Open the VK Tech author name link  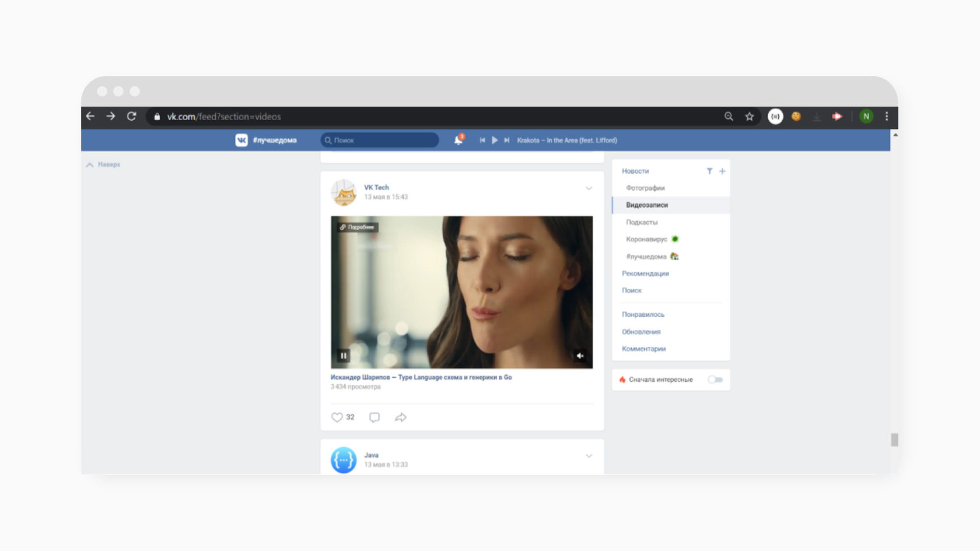(x=376, y=187)
